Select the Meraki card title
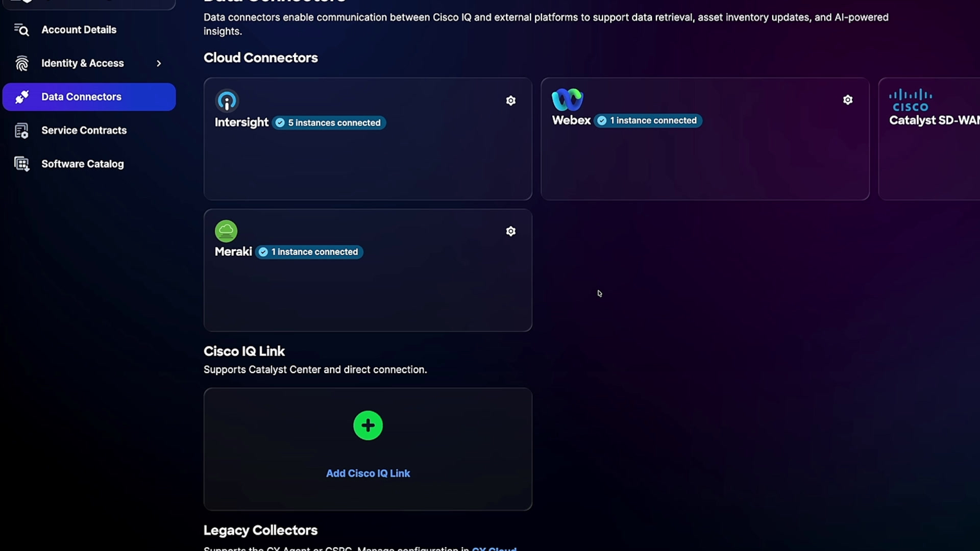980x551 pixels. click(233, 252)
